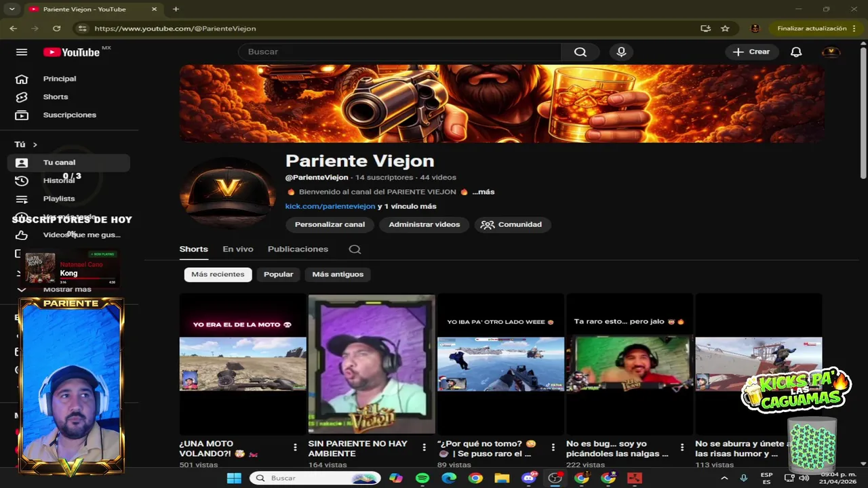Click the YouTube Buscar search field
868x488 pixels.
(x=400, y=52)
